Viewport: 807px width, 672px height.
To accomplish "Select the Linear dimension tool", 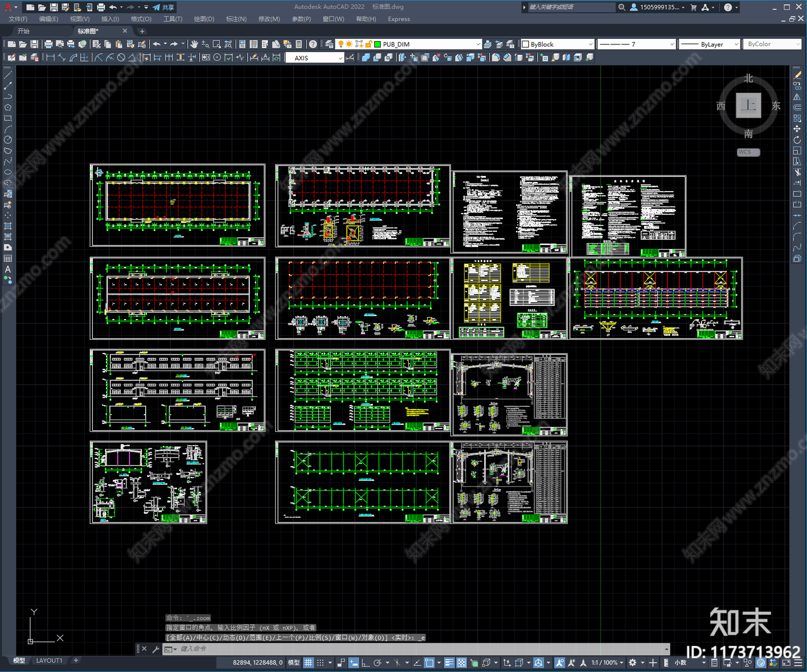I will point(50,58).
